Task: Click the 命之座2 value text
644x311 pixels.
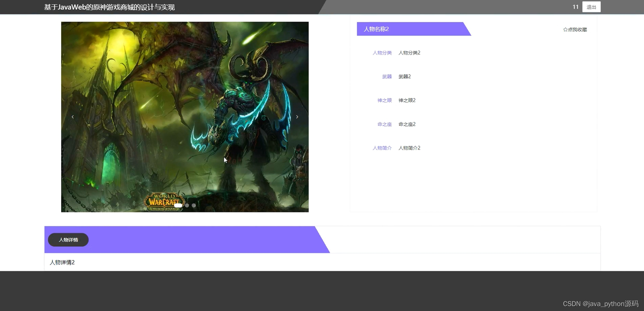Action: pyautogui.click(x=407, y=124)
